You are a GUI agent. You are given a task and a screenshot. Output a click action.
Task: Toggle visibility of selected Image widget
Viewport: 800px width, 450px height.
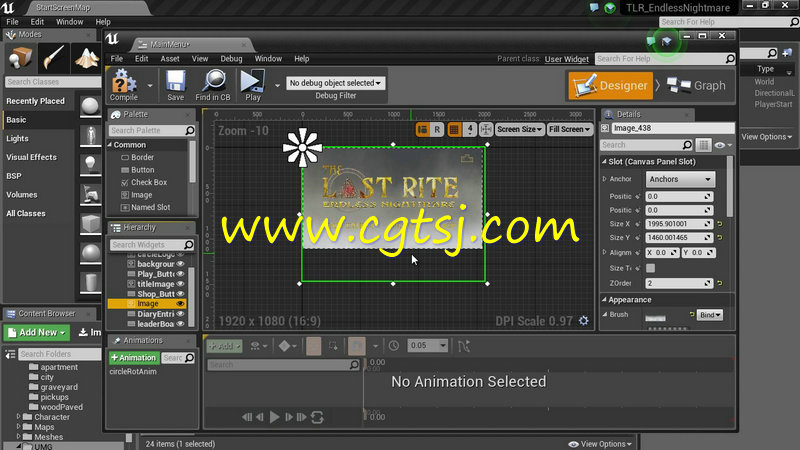coord(180,304)
